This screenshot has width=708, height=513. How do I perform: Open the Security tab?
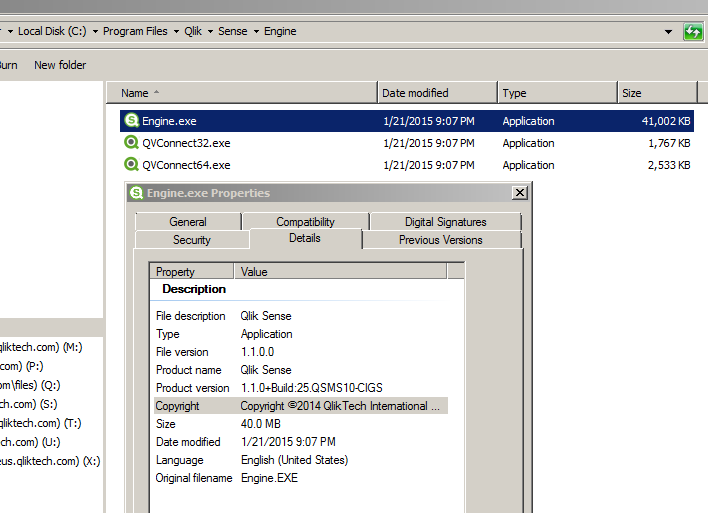pos(191,240)
